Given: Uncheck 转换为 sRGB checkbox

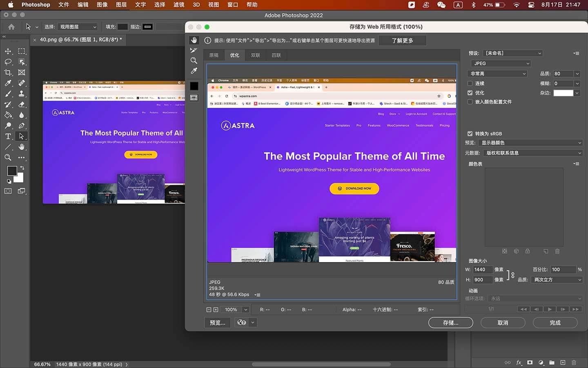Looking at the screenshot, I should point(470,134).
